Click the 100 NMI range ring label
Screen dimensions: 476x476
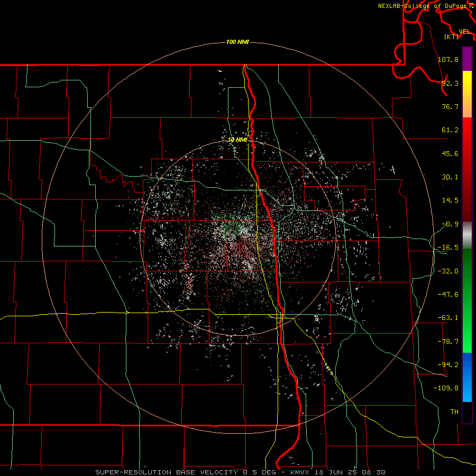[x=237, y=42]
